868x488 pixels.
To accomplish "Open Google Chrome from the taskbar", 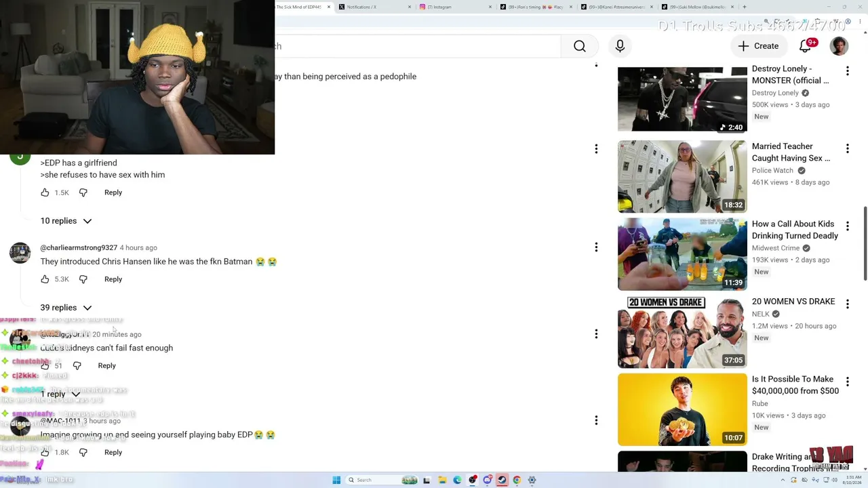I will coord(517,480).
